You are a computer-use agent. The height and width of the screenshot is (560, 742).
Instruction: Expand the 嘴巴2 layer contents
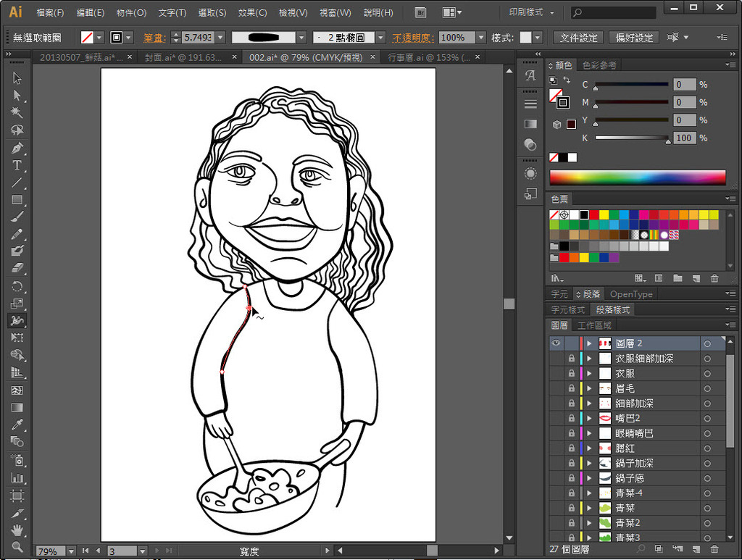[589, 419]
